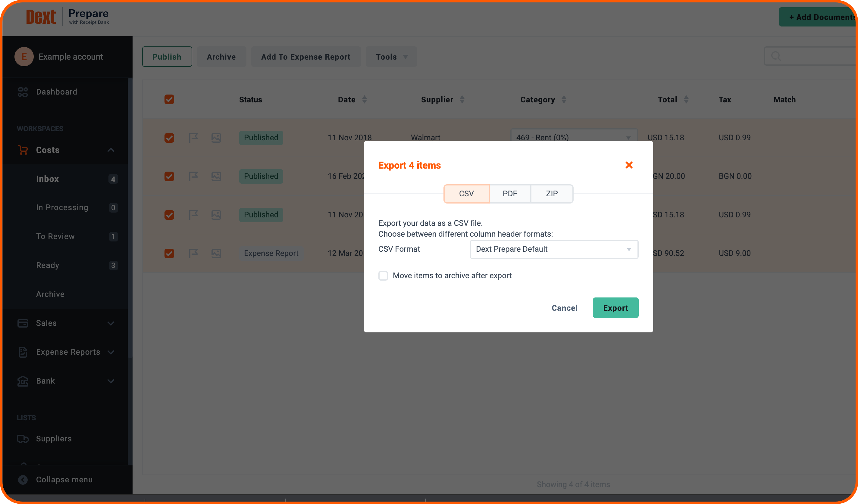858x504 pixels.
Task: Check the header select-all checkbox
Action: coord(169,100)
